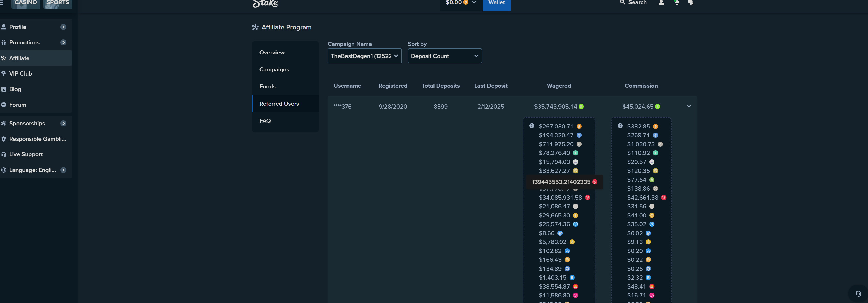Click the Commission column header

pyautogui.click(x=641, y=86)
